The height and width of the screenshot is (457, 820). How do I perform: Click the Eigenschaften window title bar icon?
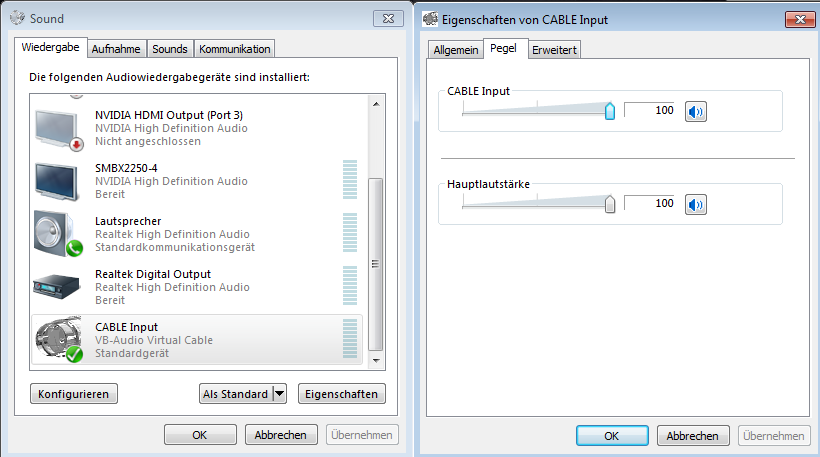(x=431, y=19)
